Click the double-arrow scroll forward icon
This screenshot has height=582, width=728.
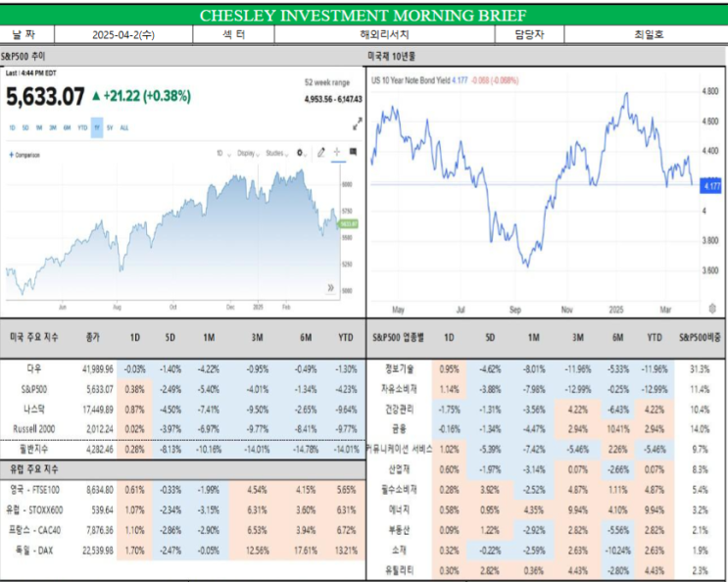(x=330, y=288)
